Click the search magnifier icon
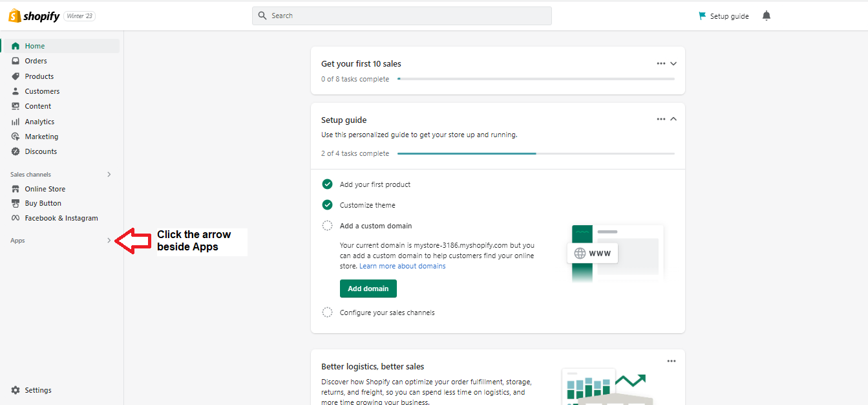Viewport: 868px width, 405px height. pos(262,16)
